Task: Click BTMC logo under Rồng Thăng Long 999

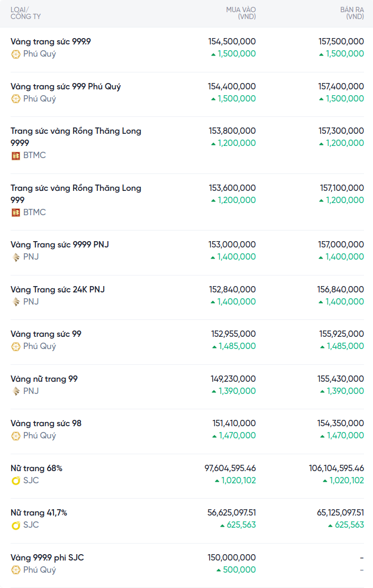Action: coord(16,213)
